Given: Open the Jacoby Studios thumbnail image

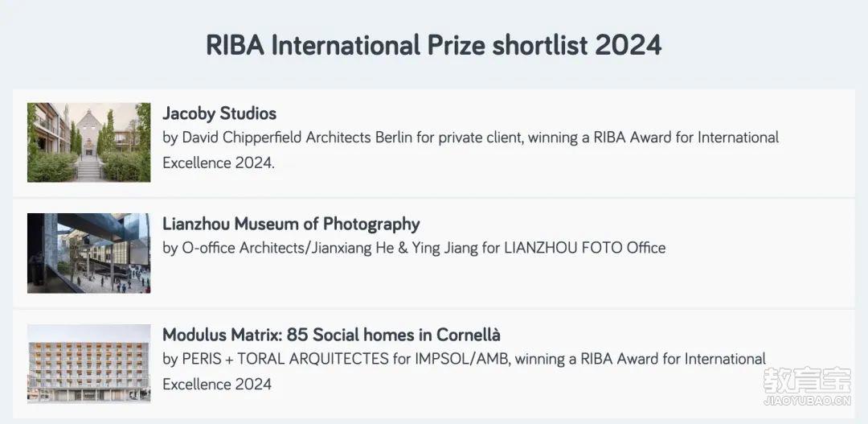Looking at the screenshot, I should coord(88,142).
